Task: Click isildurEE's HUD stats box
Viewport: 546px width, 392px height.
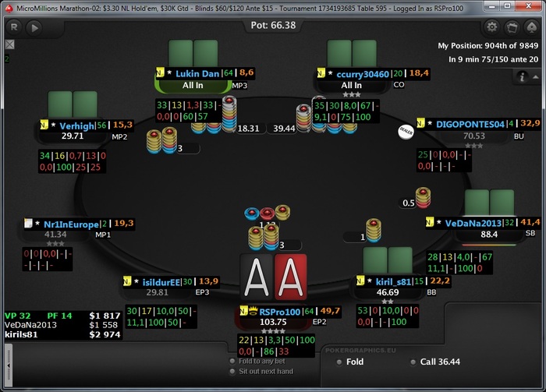Action: pyautogui.click(x=161, y=316)
